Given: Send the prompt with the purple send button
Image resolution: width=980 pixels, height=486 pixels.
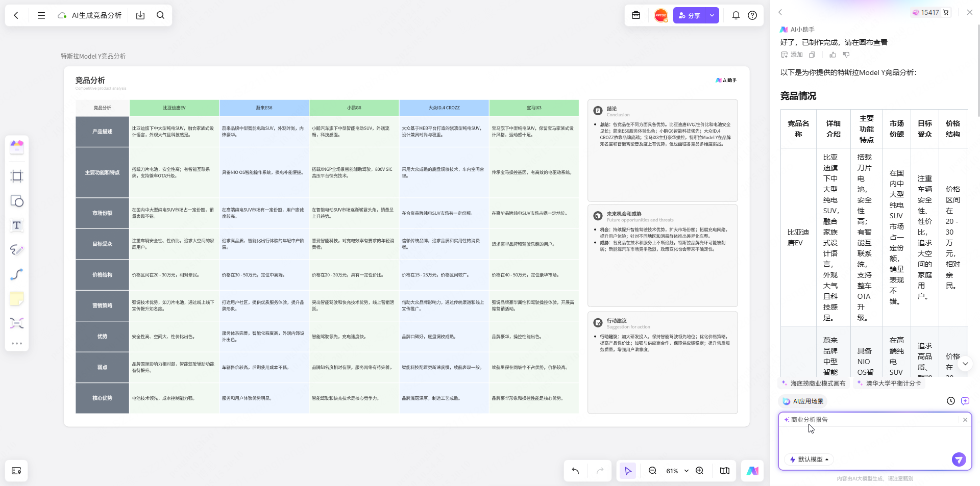Looking at the screenshot, I should [959, 459].
